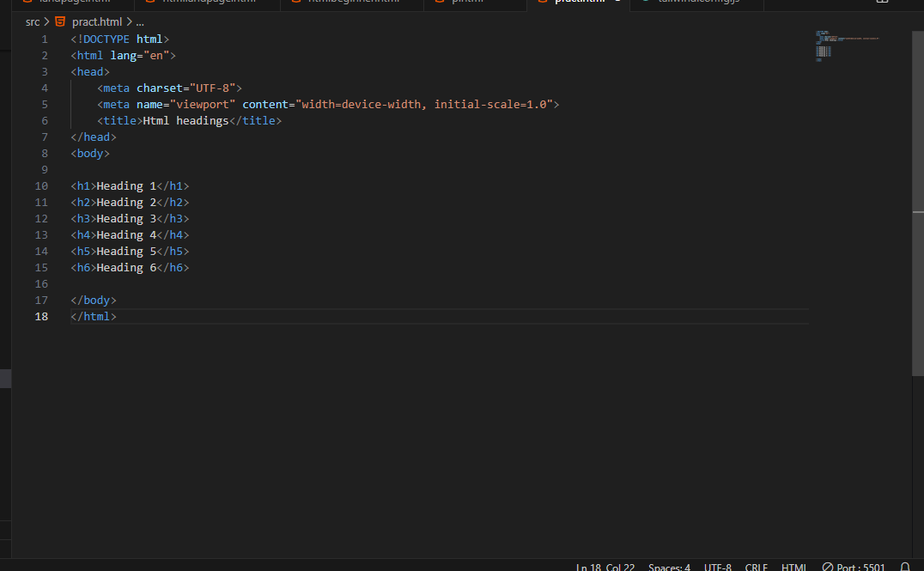Viewport: 924px width, 571px height.
Task: Click the editor vertical scrollbar thumb
Action: coord(918,203)
